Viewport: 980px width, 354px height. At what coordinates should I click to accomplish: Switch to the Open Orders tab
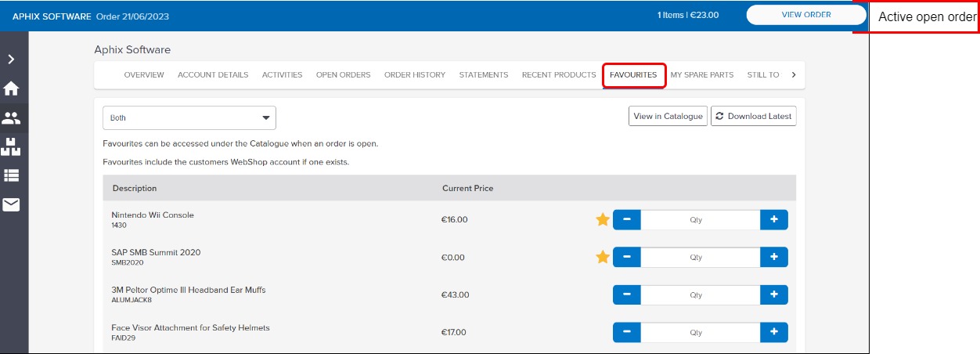[x=343, y=75]
